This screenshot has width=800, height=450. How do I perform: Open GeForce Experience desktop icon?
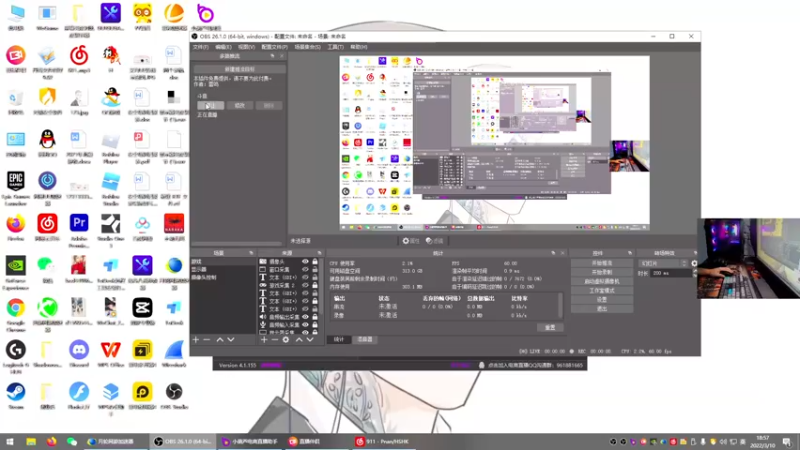click(x=16, y=272)
